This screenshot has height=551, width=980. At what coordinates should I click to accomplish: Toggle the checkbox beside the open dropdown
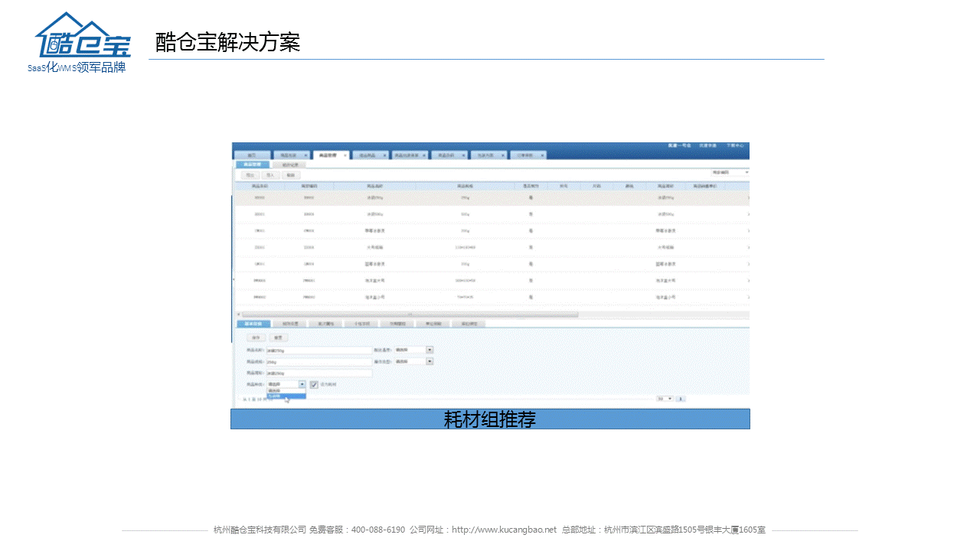coord(314,384)
